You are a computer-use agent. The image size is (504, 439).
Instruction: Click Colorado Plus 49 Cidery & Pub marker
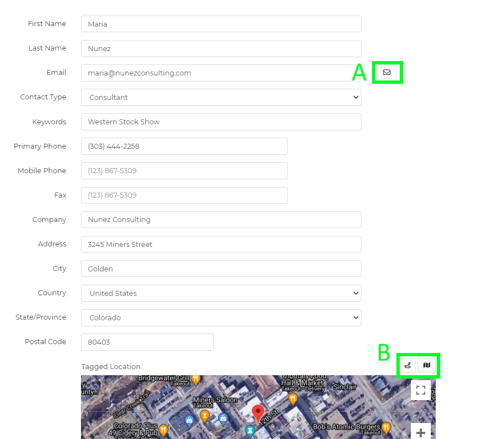click(x=163, y=430)
